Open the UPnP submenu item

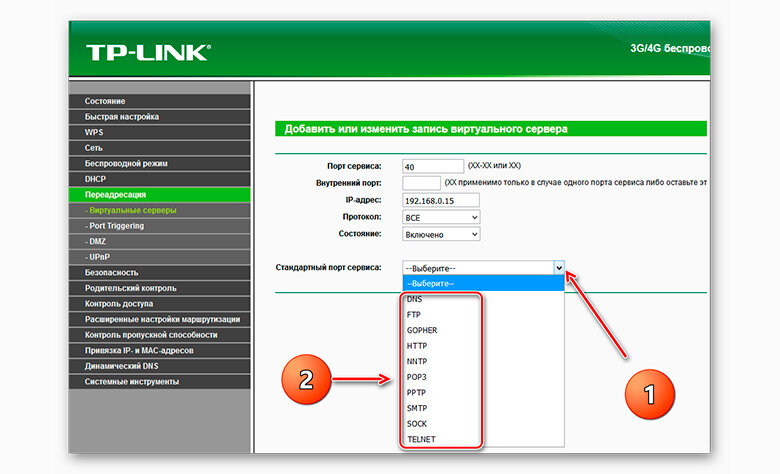point(159,257)
